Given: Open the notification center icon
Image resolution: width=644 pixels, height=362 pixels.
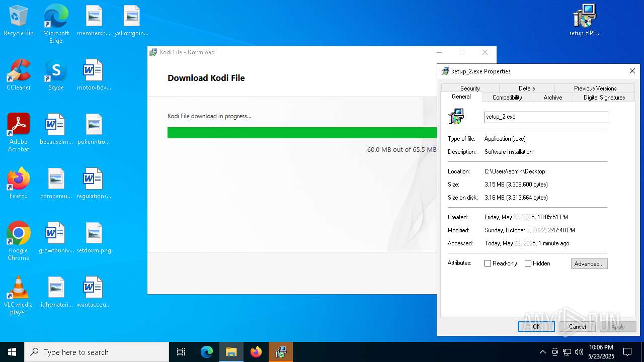Looking at the screenshot, I should (627, 352).
